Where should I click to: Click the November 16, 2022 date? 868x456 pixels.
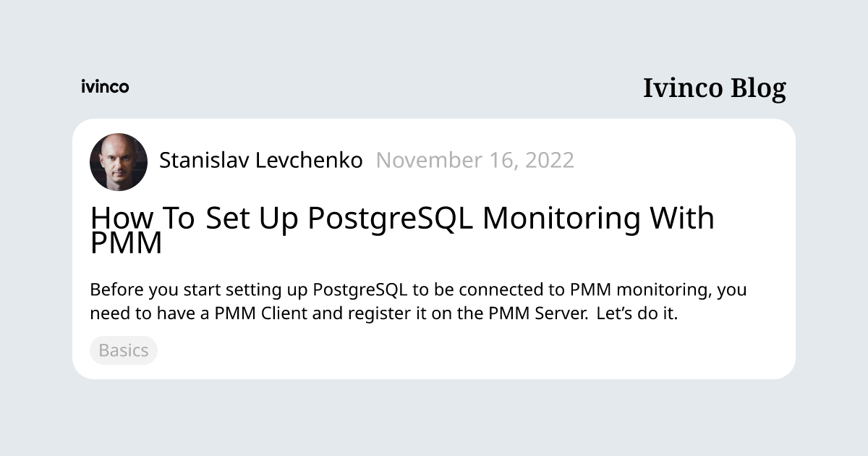[475, 161]
